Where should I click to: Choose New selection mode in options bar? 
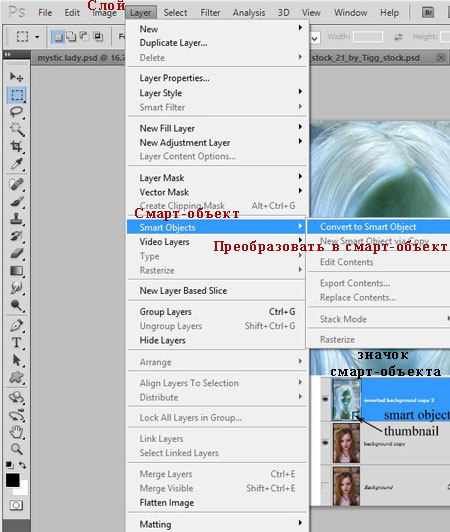click(x=58, y=37)
